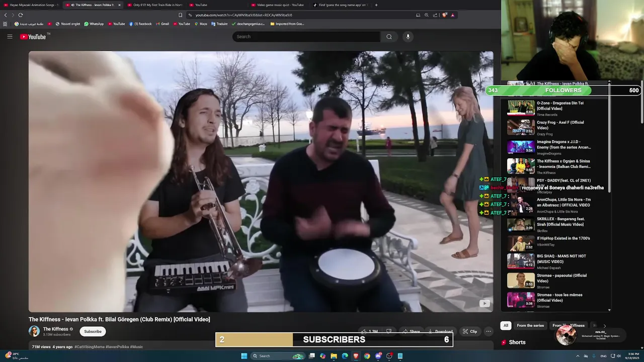The height and width of the screenshot is (362, 644).
Task: Click the Clip scissors button
Action: (x=470, y=331)
